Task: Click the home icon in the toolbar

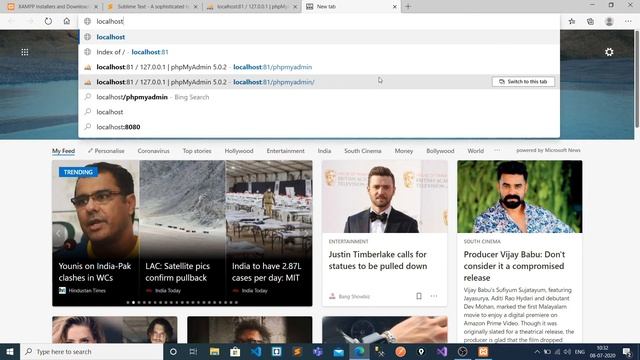Action: [x=67, y=21]
